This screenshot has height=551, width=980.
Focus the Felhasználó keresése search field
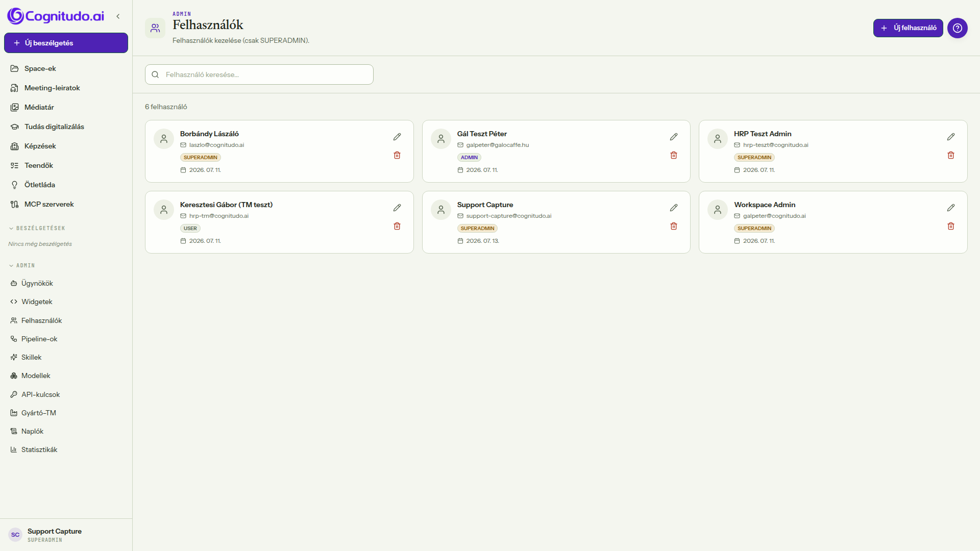click(259, 74)
